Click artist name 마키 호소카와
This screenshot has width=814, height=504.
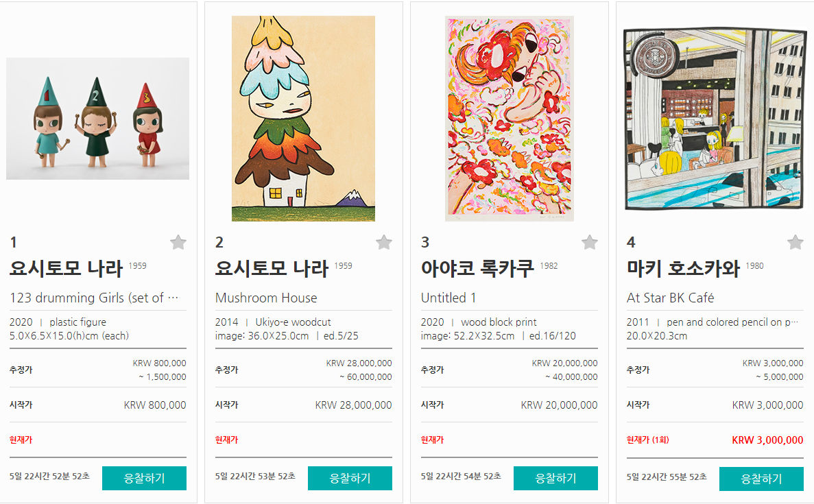683,268
